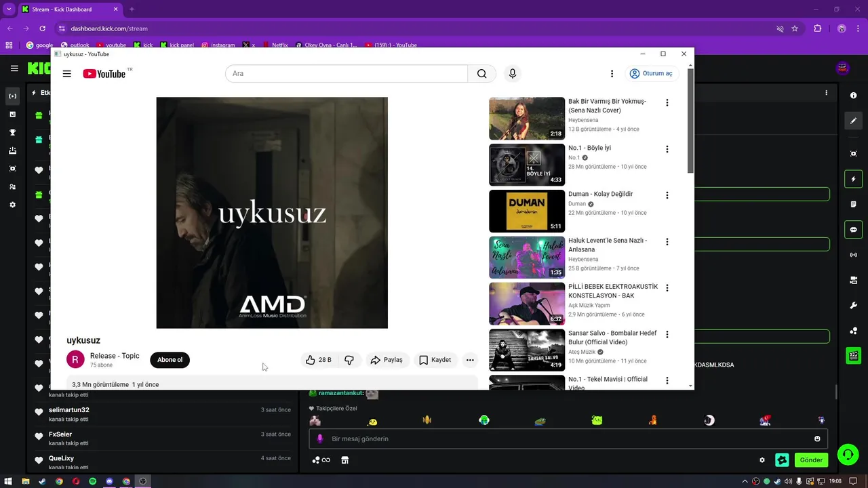The image size is (868, 488).
Task: Open Kick sidebar trophy icon
Action: pyautogui.click(x=12, y=132)
